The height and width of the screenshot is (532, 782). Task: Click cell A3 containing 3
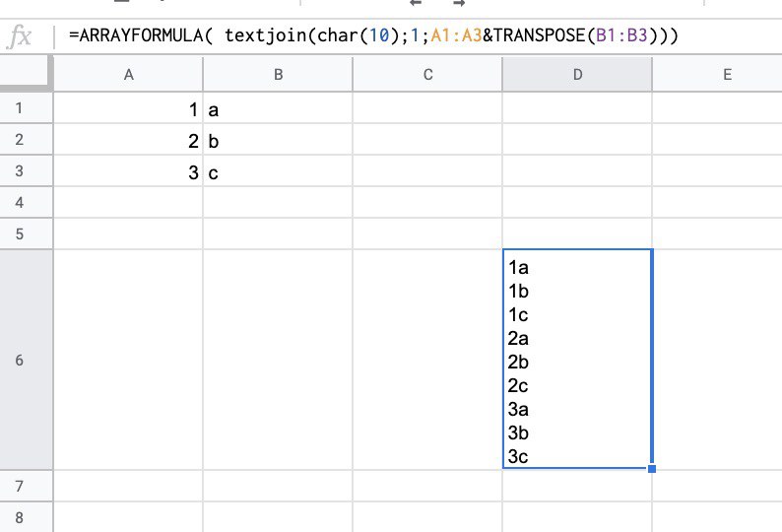click(x=128, y=170)
